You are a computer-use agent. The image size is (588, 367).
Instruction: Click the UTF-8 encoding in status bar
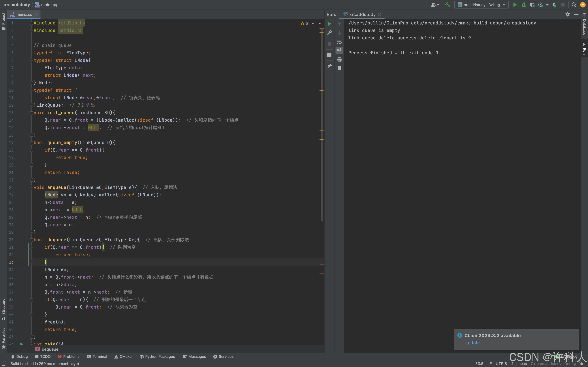tap(501, 363)
